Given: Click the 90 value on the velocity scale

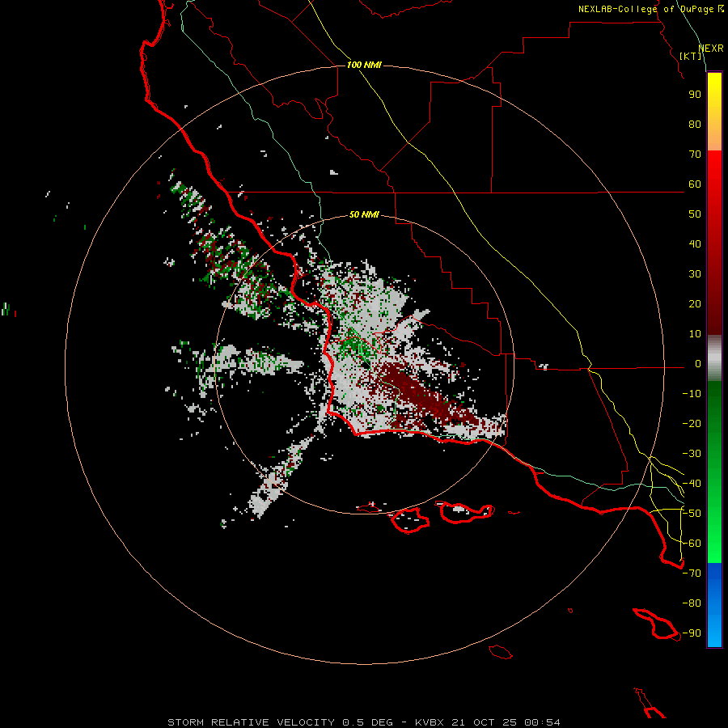Looking at the screenshot, I should click(x=695, y=95).
